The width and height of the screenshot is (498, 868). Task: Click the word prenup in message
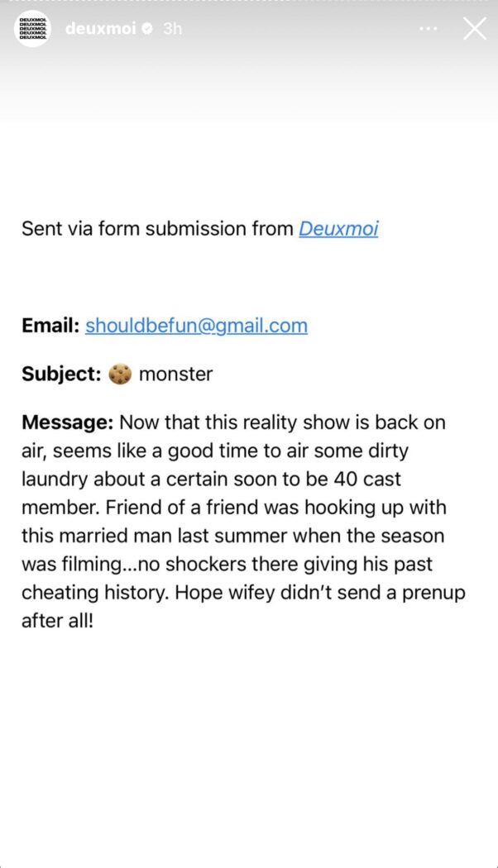437,593
